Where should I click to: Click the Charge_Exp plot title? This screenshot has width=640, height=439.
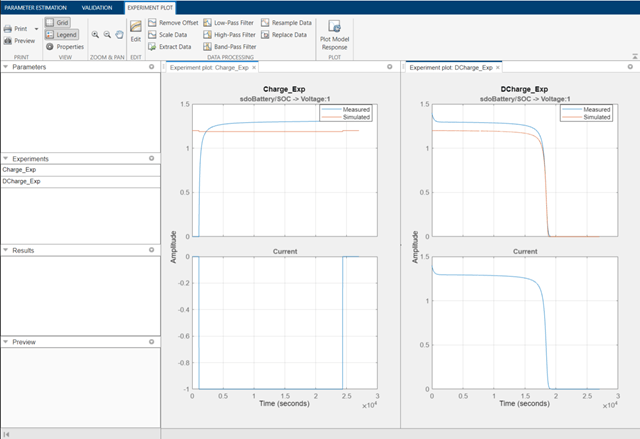[x=284, y=89]
